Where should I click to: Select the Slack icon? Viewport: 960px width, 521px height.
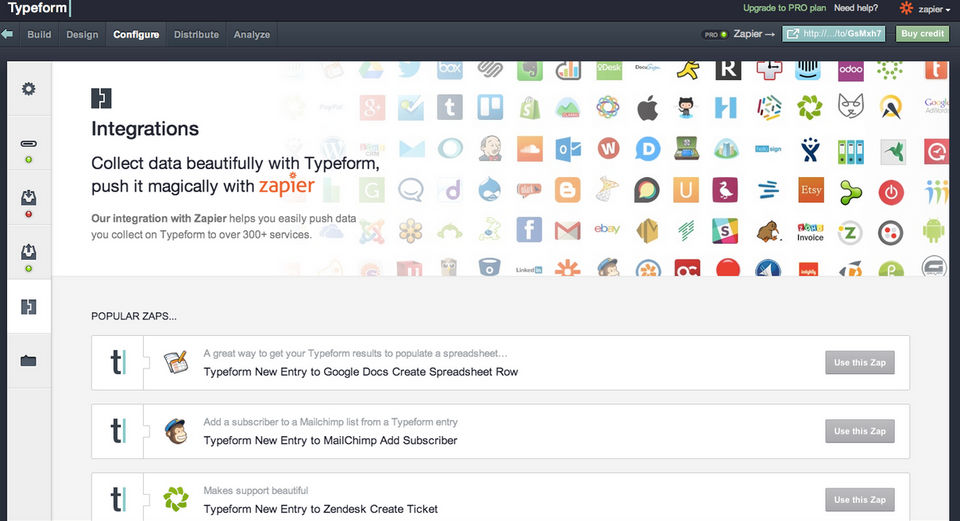[x=726, y=231]
